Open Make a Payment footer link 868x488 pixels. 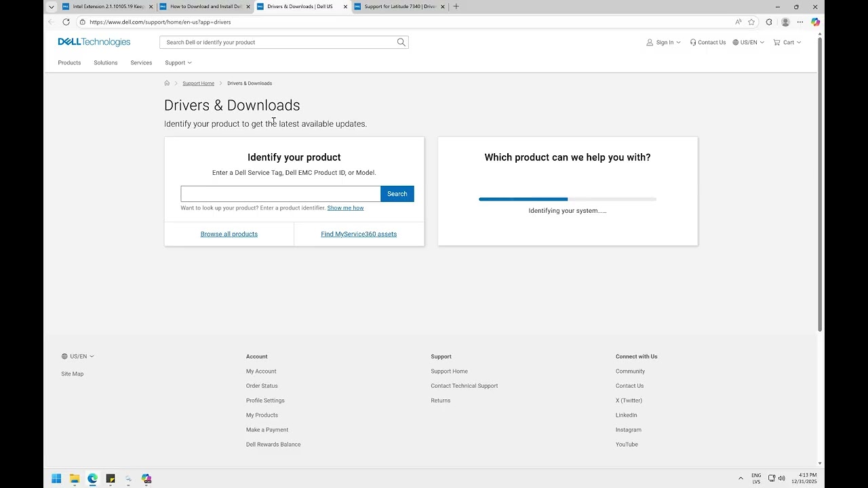(267, 430)
